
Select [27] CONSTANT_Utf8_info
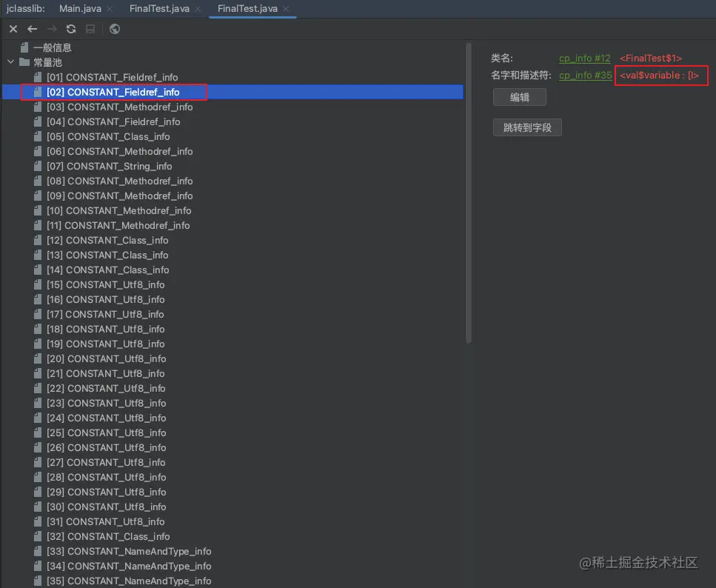[x=106, y=462]
